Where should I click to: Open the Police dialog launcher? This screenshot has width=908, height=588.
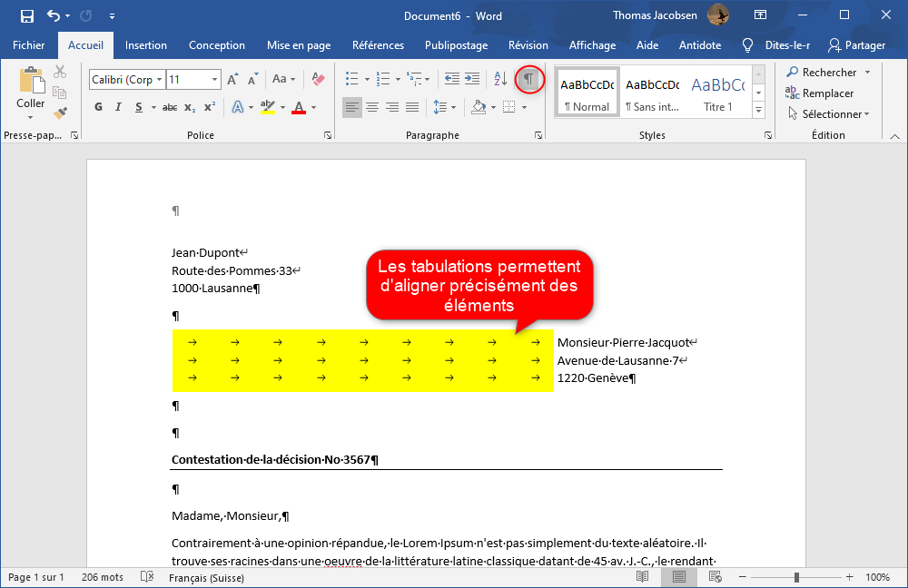pyautogui.click(x=328, y=135)
